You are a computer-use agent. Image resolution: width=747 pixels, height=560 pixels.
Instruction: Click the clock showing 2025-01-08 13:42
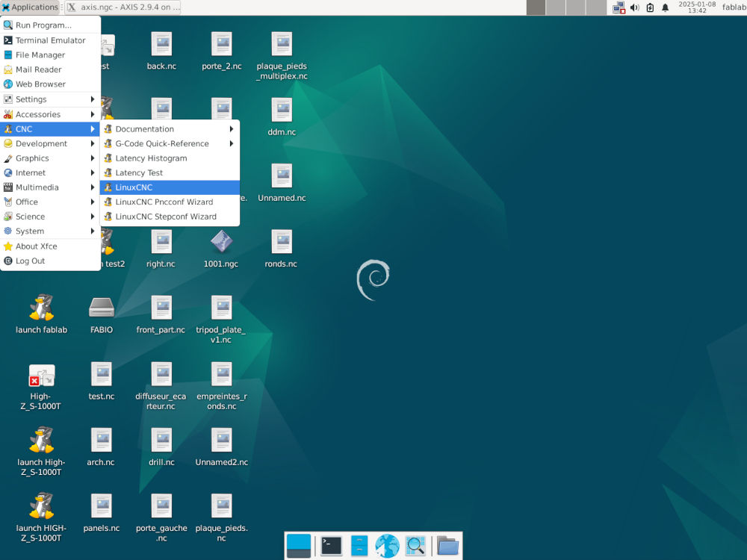pos(697,7)
